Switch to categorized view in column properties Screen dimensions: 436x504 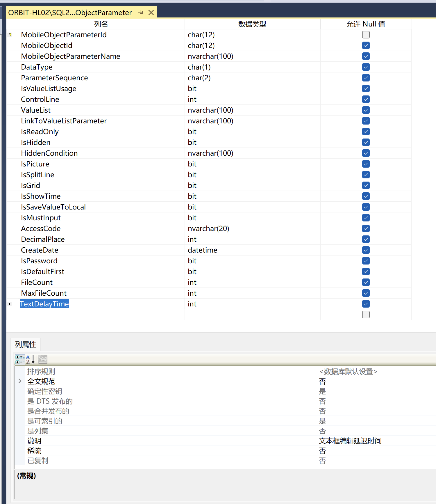20,360
